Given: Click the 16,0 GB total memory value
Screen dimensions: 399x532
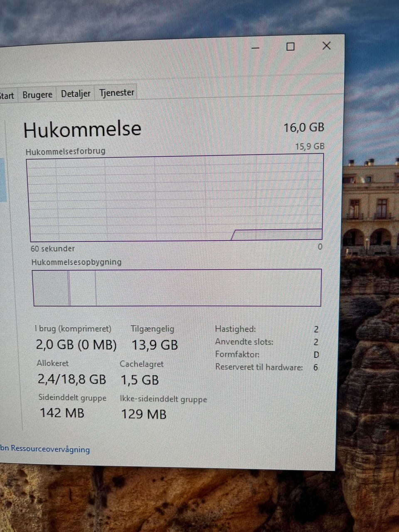Looking at the screenshot, I should point(304,127).
